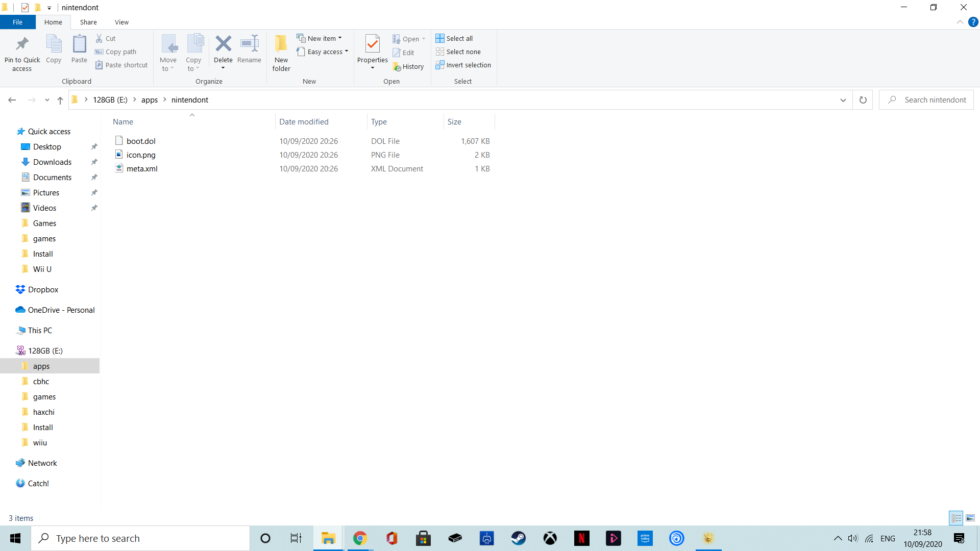Image resolution: width=980 pixels, height=551 pixels.
Task: Expand address bar history dropdown
Action: click(843, 100)
